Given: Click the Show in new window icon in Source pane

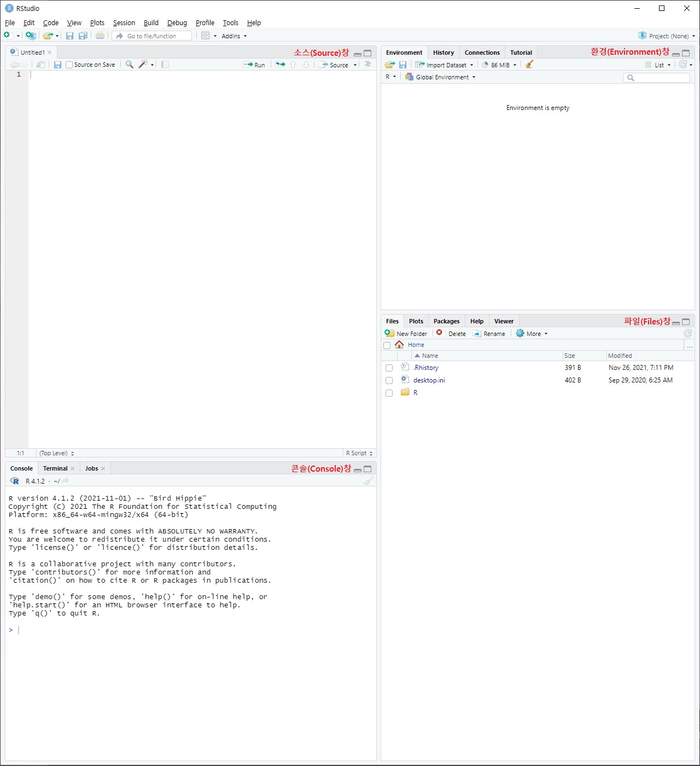Looking at the screenshot, I should (x=40, y=65).
